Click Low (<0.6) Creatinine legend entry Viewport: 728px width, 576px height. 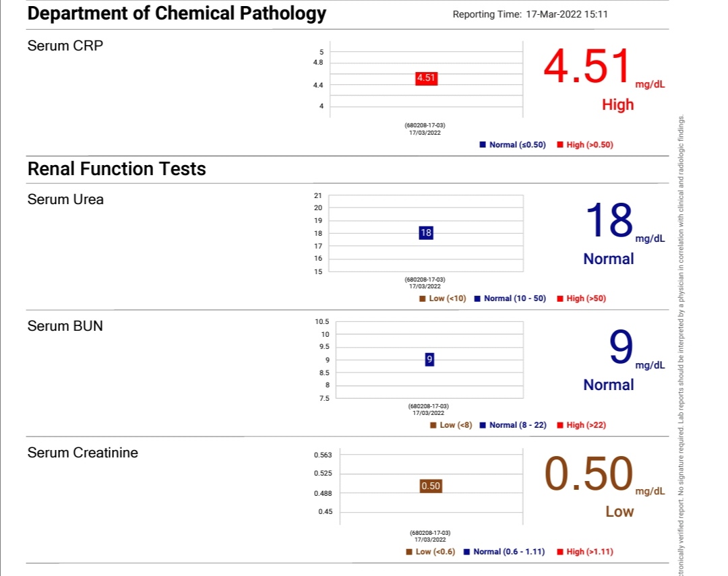tap(431, 552)
